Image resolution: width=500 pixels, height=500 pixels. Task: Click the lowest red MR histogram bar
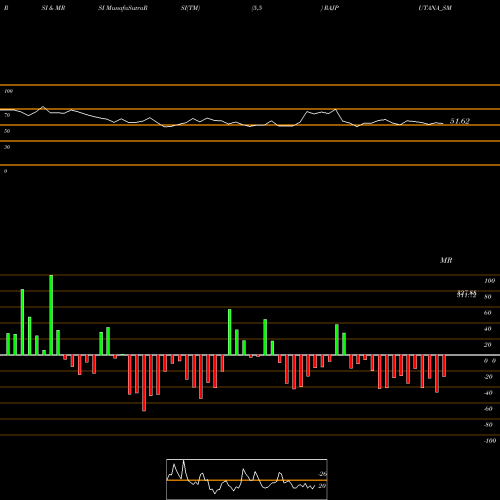[x=144, y=383]
